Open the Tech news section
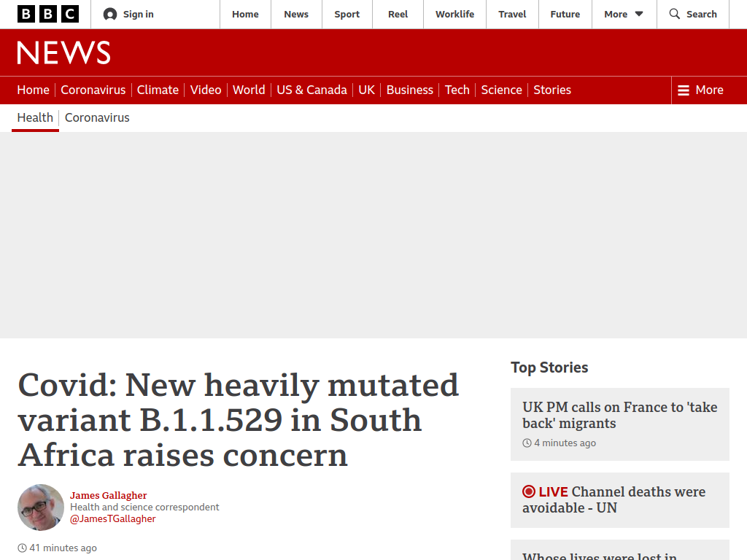747x560 pixels. pos(457,90)
